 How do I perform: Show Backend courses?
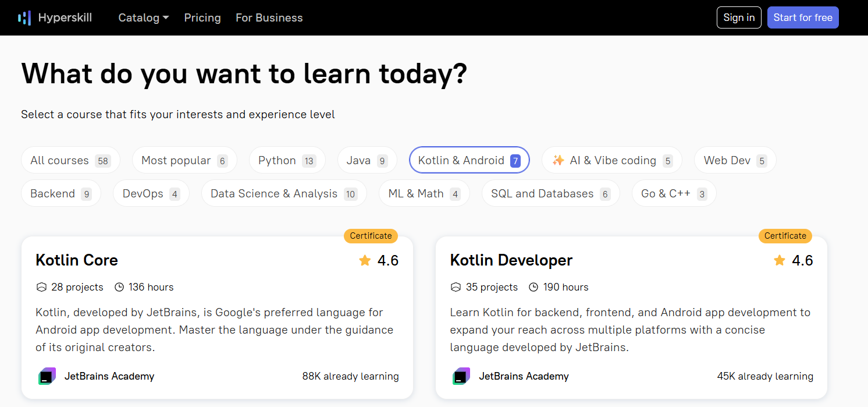[61, 193]
